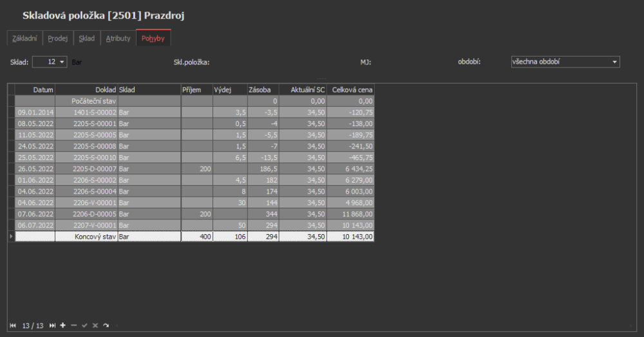644x337 pixels.
Task: Select document 2205-S-00010 cell
Action: coord(87,158)
